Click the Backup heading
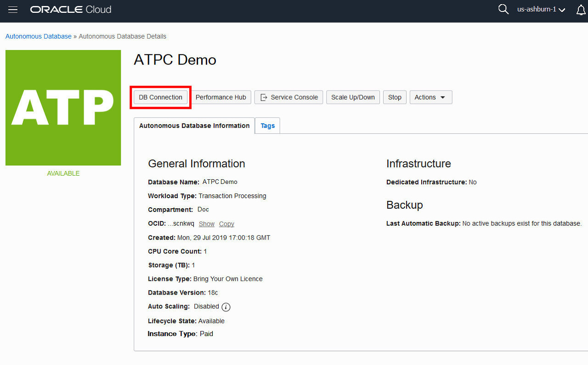This screenshot has width=588, height=365. [x=404, y=205]
